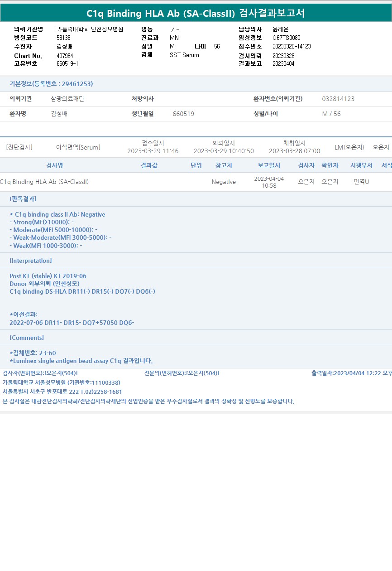Click examiner license 검사자(면허번호):[오은지(504)]
392x571 pixels.
point(40,373)
